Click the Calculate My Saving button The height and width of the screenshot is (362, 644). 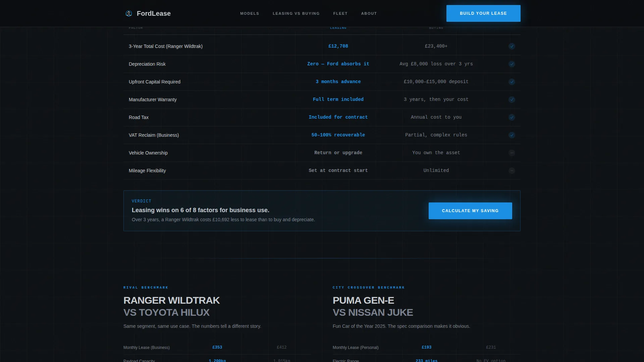tap(470, 211)
